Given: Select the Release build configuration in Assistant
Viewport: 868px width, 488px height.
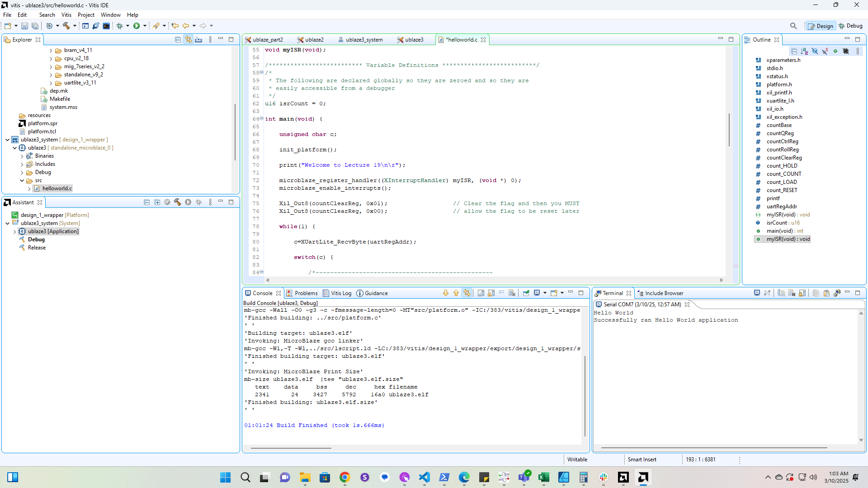Looking at the screenshot, I should (x=37, y=248).
